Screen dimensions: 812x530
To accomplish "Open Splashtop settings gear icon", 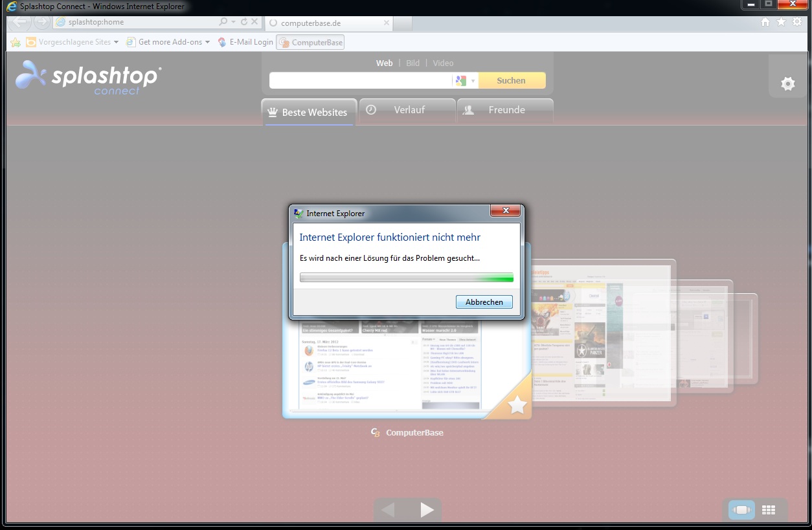I will coord(788,83).
